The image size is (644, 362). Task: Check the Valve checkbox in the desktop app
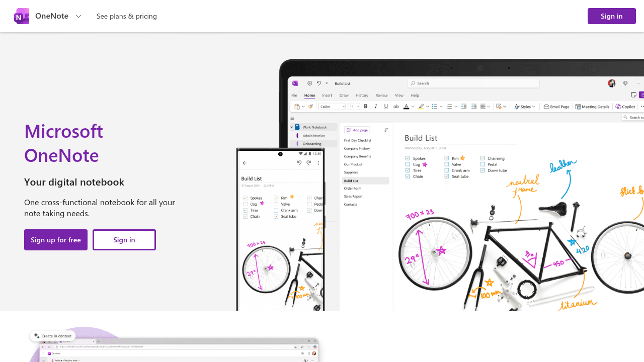(x=447, y=164)
